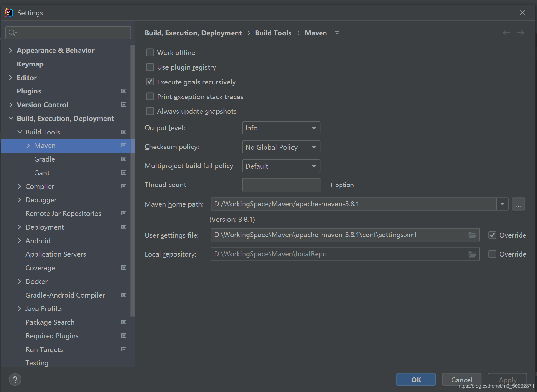Open Android settings page
This screenshot has height=392, width=537.
click(38, 241)
